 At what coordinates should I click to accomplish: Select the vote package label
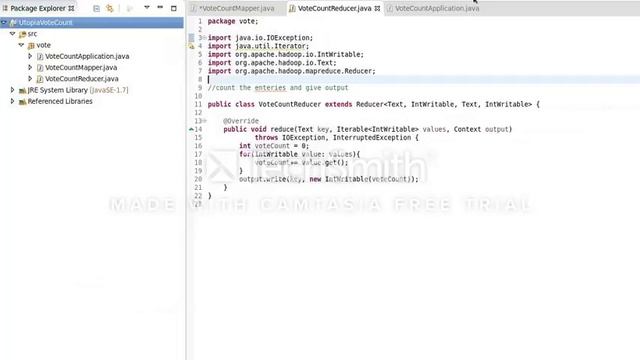[x=43, y=45]
